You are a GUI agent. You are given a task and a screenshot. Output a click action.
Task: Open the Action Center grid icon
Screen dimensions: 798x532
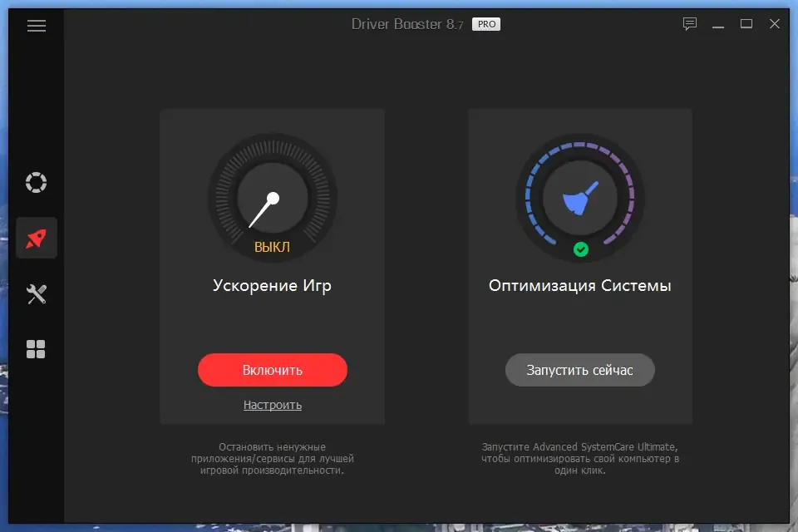36,349
